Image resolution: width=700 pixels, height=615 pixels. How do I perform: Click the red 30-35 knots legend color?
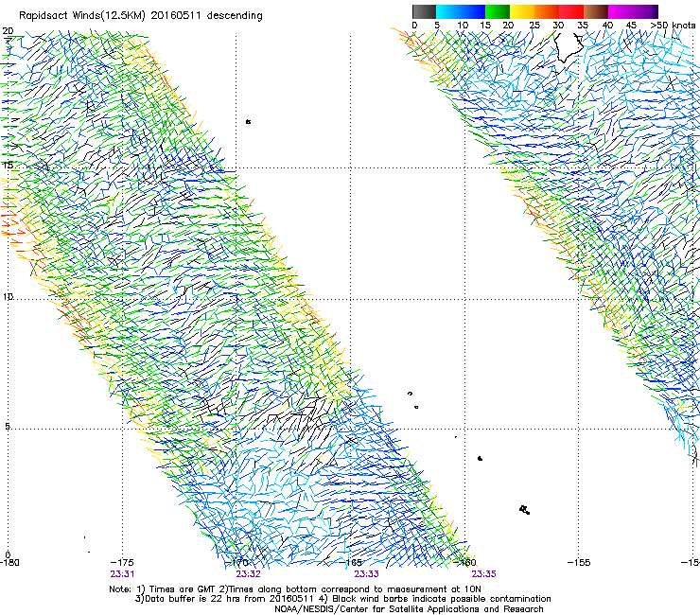(x=571, y=11)
